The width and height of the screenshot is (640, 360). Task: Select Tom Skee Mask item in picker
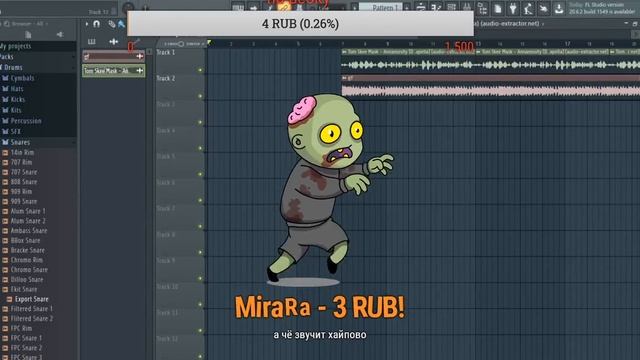tap(113, 71)
